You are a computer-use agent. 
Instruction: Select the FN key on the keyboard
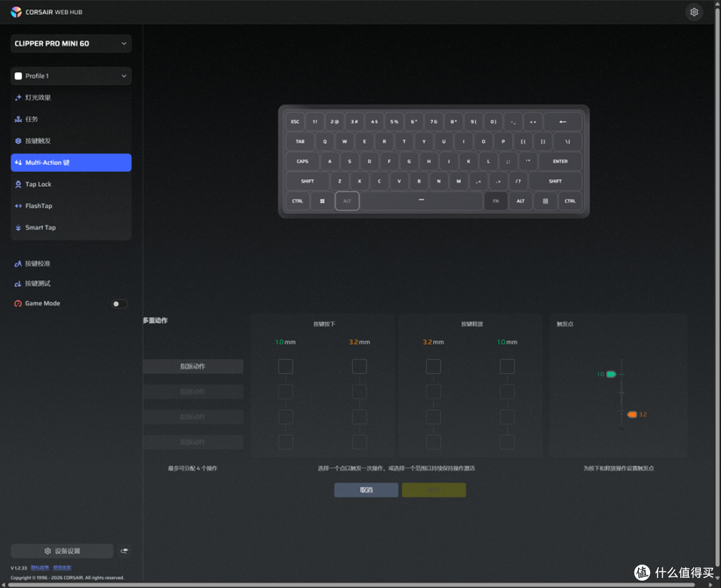(x=495, y=201)
